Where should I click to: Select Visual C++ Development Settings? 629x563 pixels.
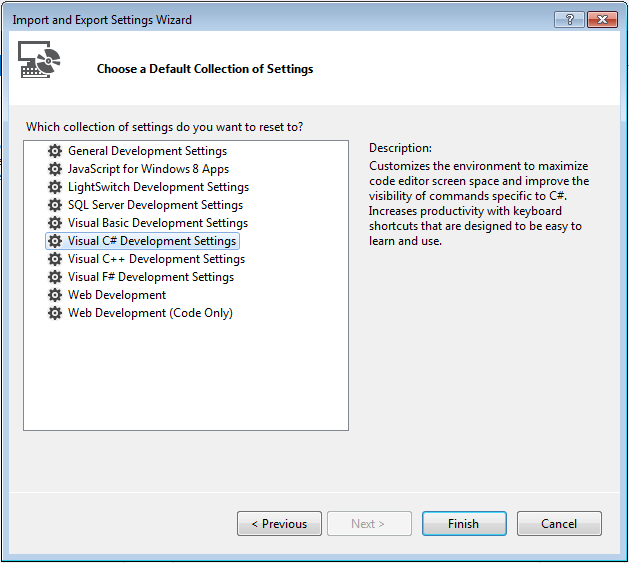pyautogui.click(x=156, y=259)
